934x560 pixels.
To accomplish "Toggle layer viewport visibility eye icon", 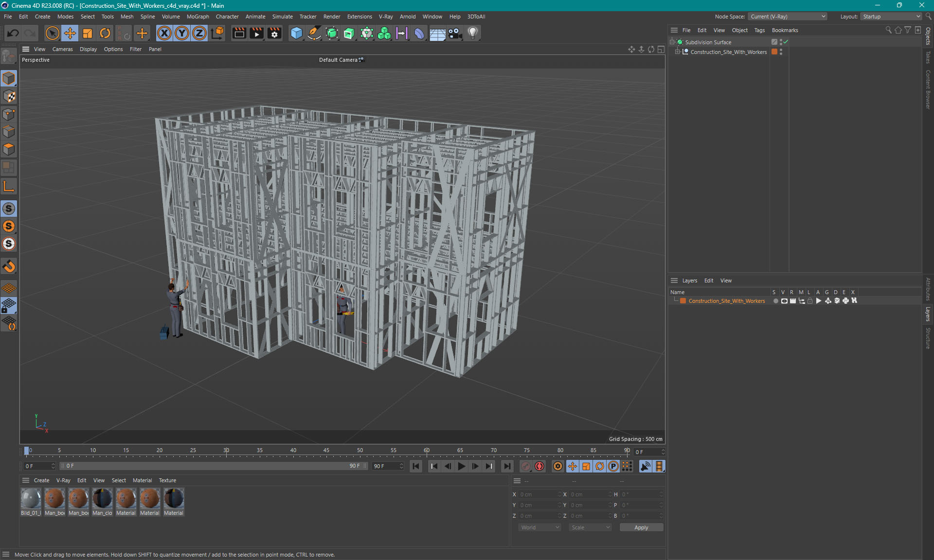I will pyautogui.click(x=784, y=301).
